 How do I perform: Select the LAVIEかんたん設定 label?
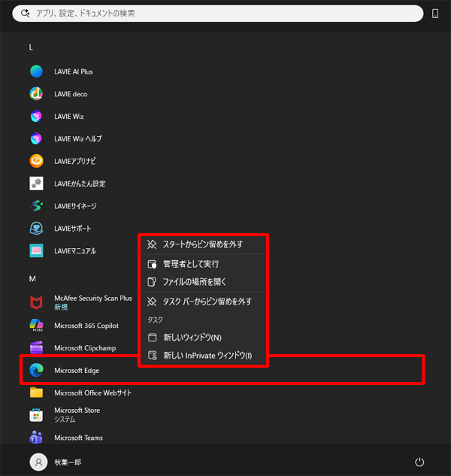pyautogui.click(x=80, y=183)
